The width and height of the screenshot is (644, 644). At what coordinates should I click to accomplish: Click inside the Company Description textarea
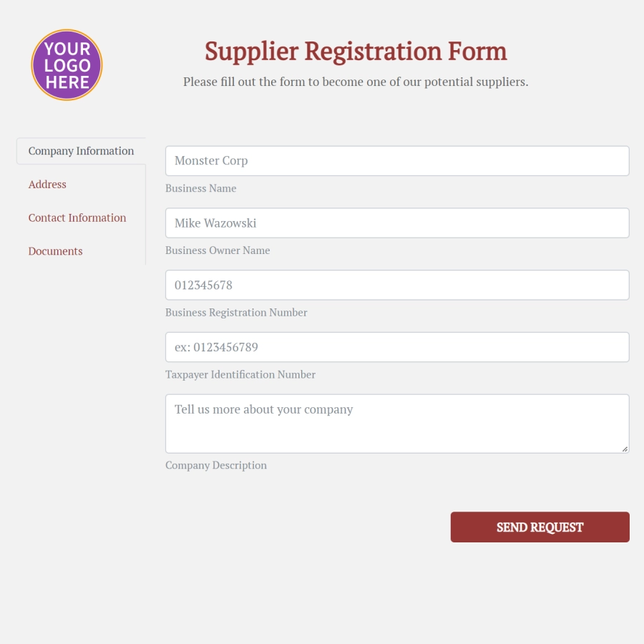click(x=397, y=422)
